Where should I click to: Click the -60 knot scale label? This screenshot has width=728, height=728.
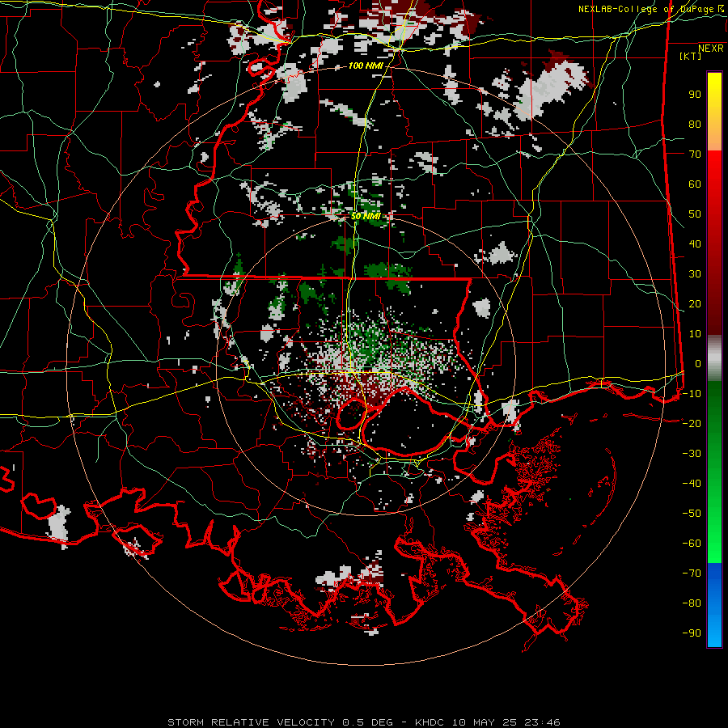coord(692,544)
